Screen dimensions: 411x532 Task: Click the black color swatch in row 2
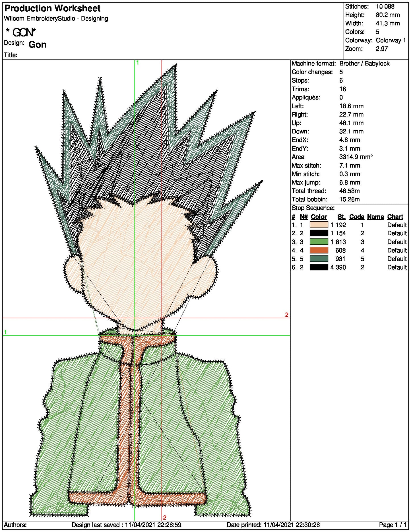[319, 233]
